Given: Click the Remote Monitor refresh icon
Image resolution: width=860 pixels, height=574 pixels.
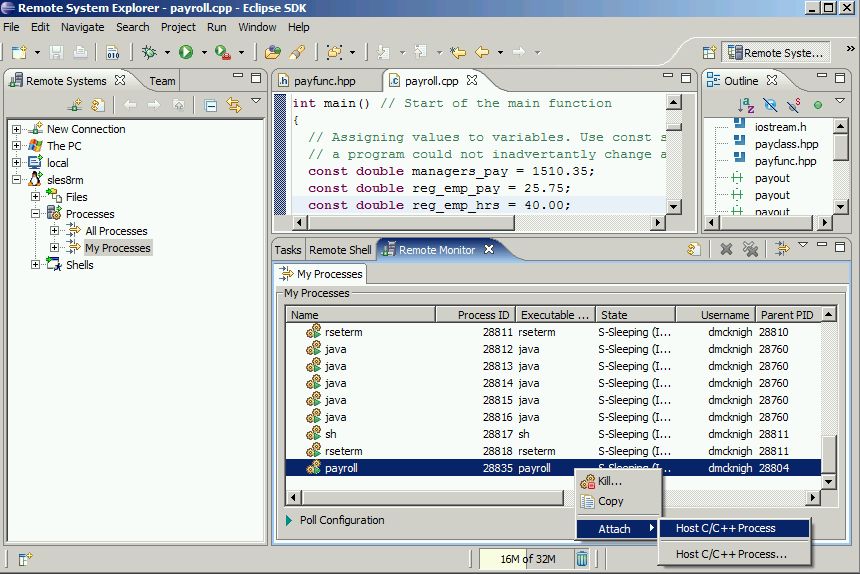Looking at the screenshot, I should (x=694, y=249).
